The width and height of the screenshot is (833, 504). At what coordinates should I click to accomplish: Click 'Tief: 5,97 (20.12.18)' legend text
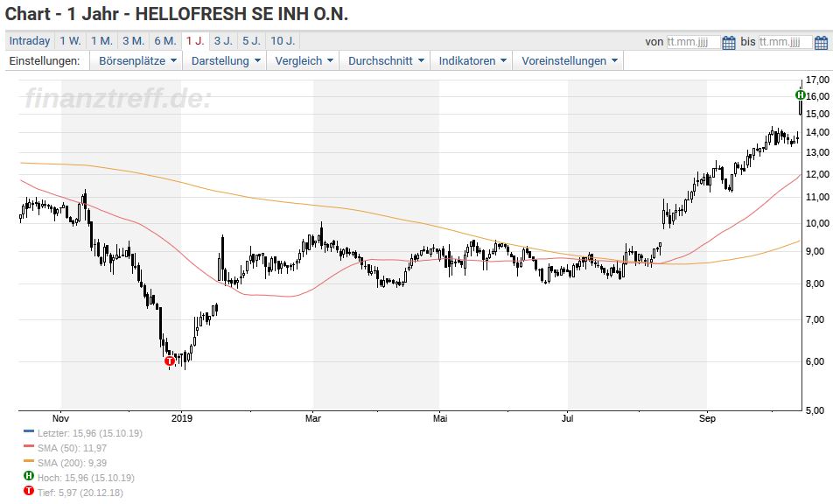80,493
